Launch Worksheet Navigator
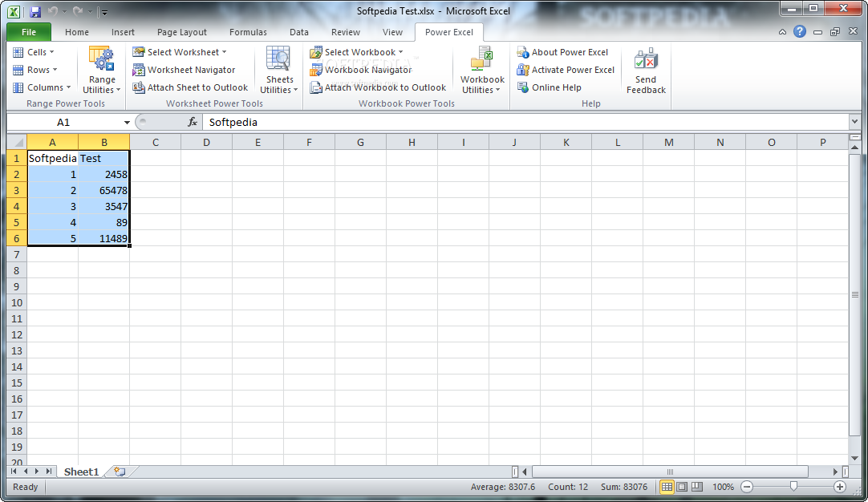The height and width of the screenshot is (502, 868). coord(184,70)
